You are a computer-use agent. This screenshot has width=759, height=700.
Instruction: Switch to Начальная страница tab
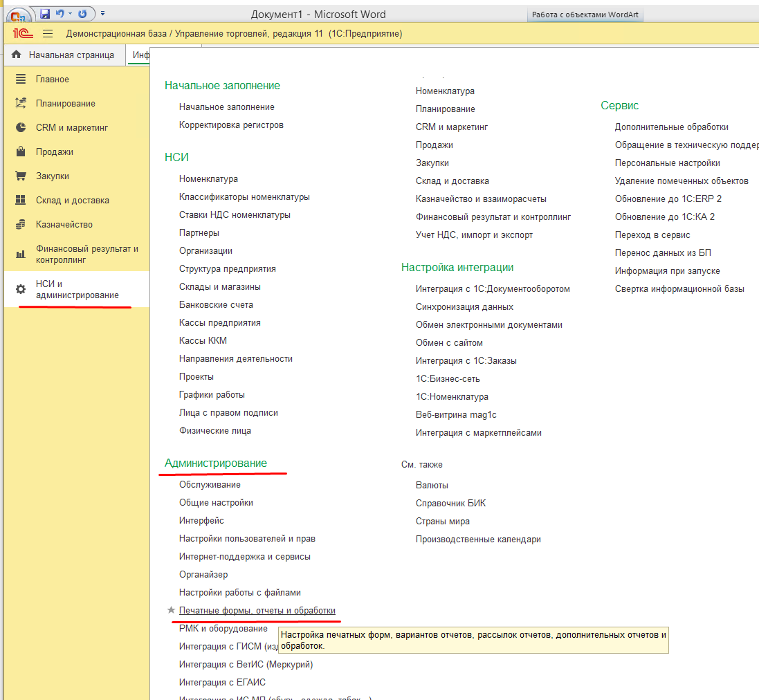[x=71, y=55]
